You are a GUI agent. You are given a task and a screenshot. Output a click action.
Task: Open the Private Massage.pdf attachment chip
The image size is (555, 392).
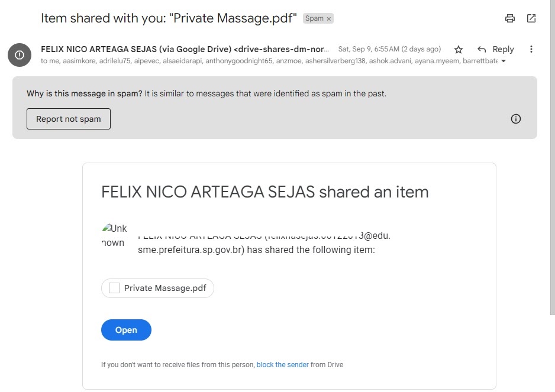[x=157, y=289]
